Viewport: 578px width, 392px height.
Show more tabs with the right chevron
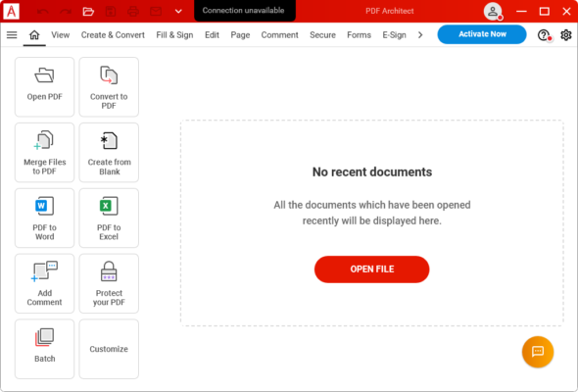[420, 35]
